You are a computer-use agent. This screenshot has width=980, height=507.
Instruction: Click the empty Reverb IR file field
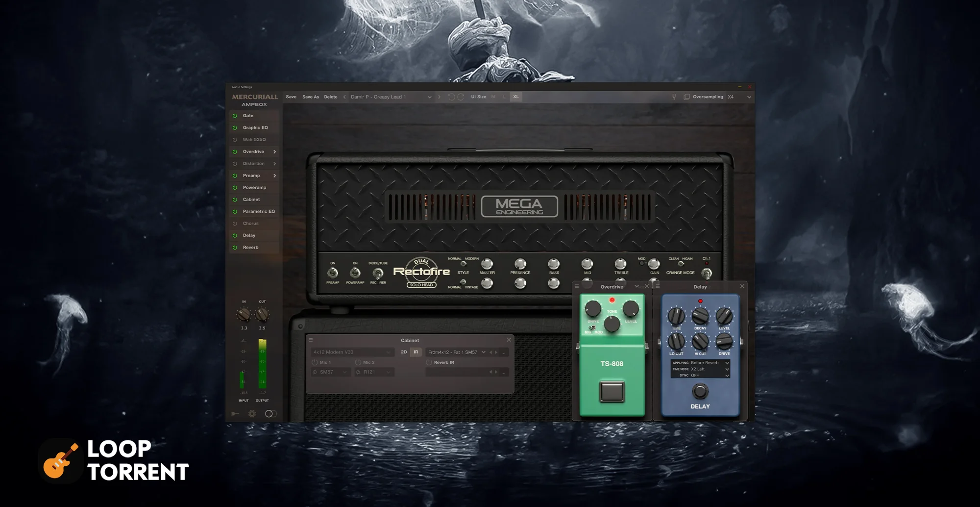coord(456,372)
